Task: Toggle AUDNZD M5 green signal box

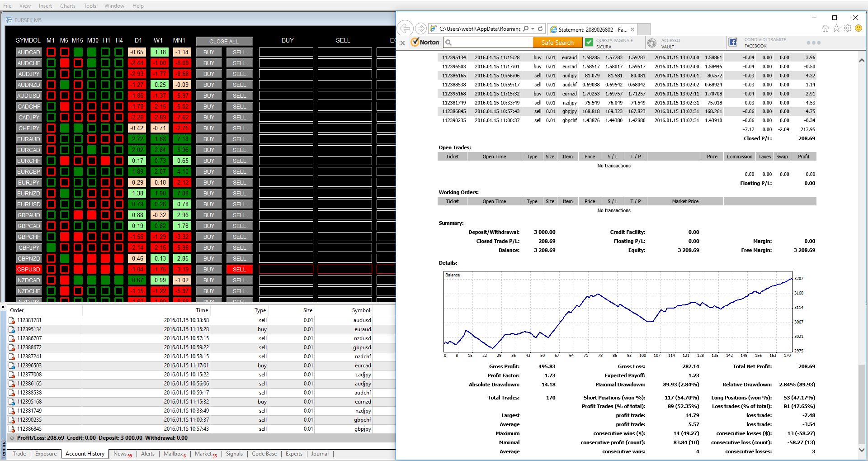Action: (x=65, y=85)
